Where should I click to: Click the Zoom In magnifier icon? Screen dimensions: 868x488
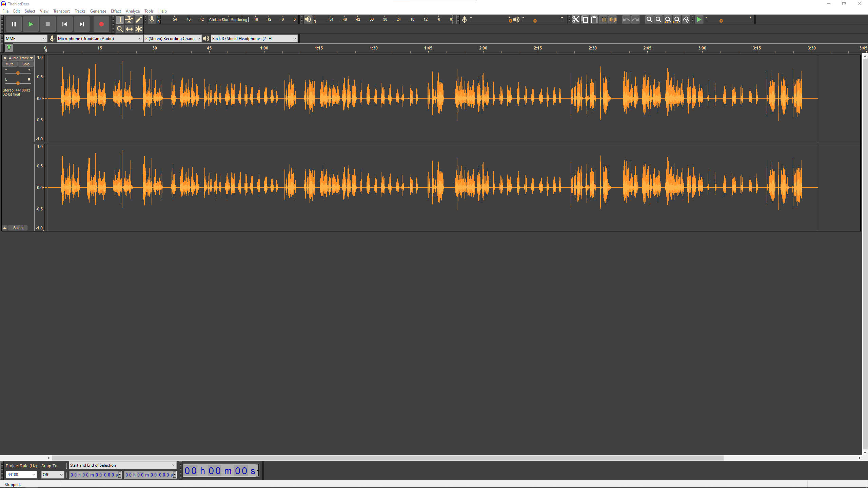pos(649,20)
